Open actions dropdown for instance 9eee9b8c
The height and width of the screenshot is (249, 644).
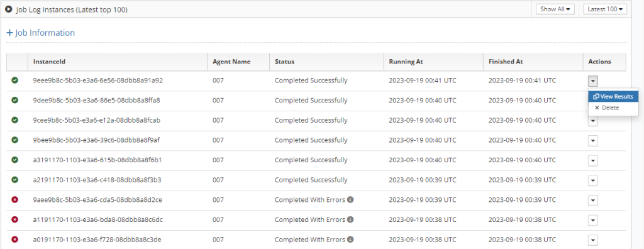point(592,81)
